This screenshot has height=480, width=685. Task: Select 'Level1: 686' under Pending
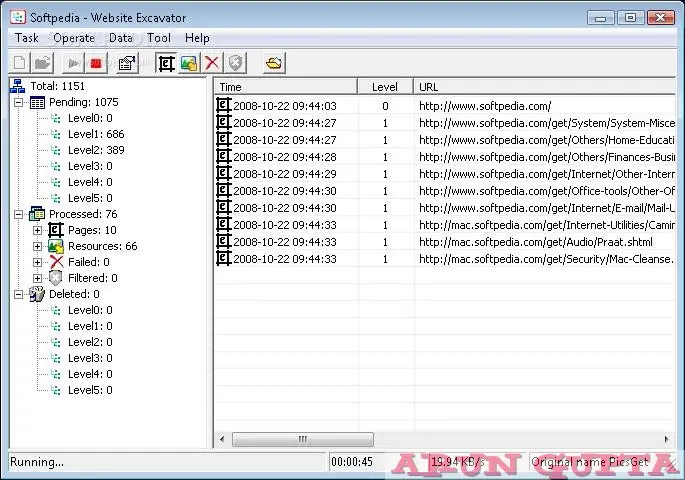(96, 134)
